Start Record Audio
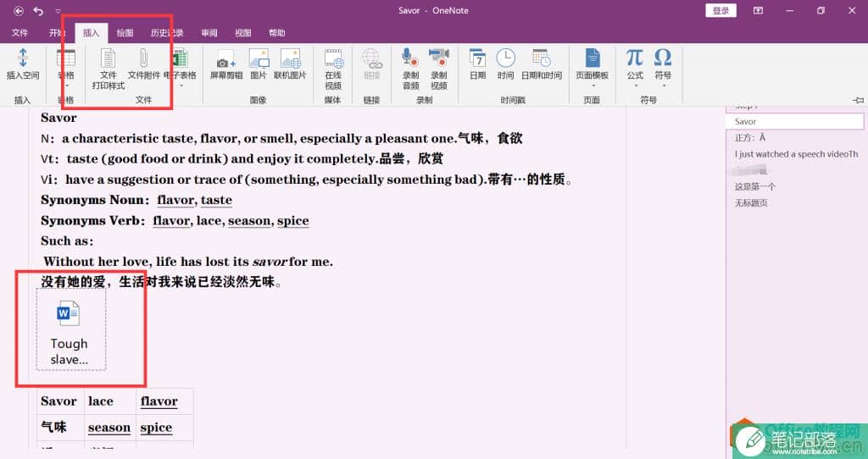The height and width of the screenshot is (459, 868). pyautogui.click(x=410, y=58)
